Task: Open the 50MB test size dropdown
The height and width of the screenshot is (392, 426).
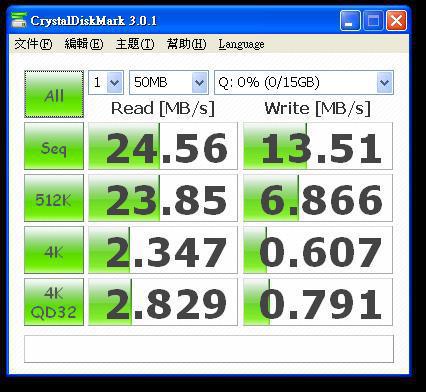Action: [x=169, y=82]
